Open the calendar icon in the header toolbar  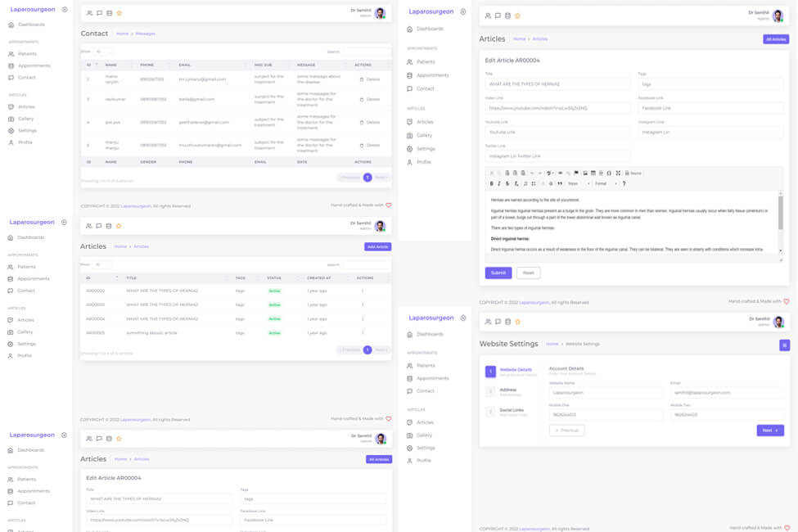tap(507, 14)
